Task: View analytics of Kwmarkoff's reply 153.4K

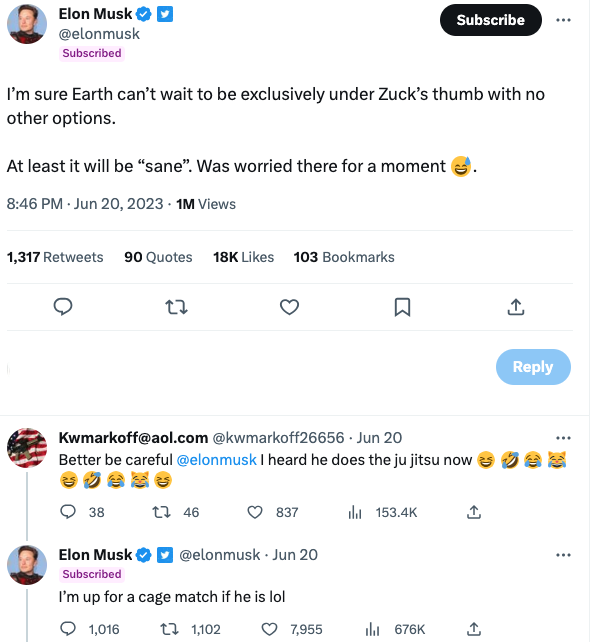Action: (355, 512)
